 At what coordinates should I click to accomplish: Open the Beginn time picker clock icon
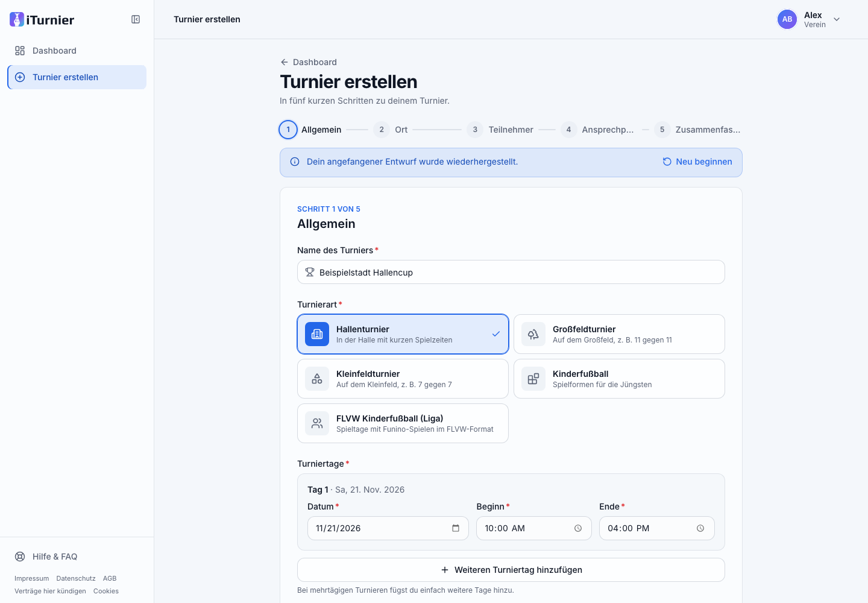click(578, 528)
